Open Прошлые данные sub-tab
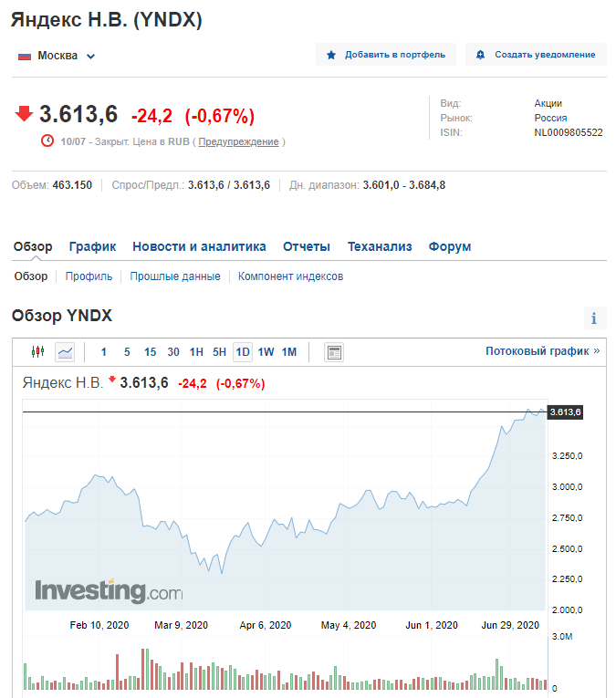The width and height of the screenshot is (616, 698). (175, 276)
